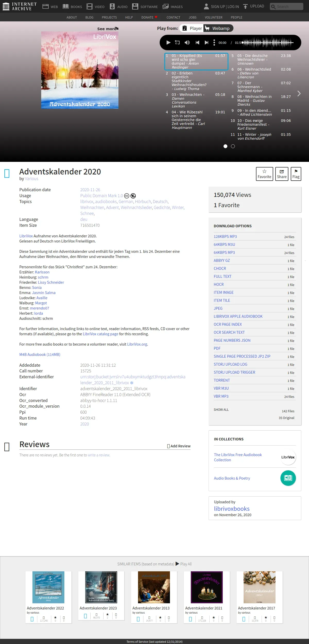Mute the player volume
This screenshot has width=309, height=644.
pos(187,43)
